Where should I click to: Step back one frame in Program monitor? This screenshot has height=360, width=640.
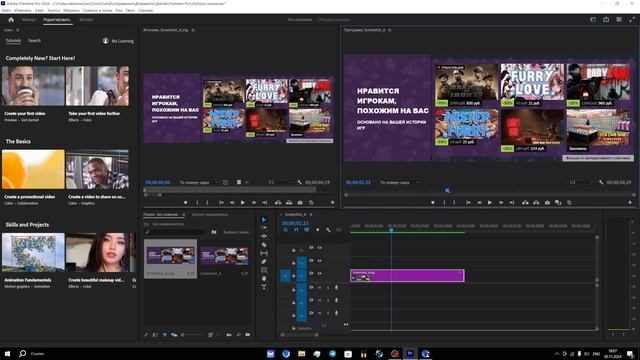pyautogui.click(x=479, y=202)
